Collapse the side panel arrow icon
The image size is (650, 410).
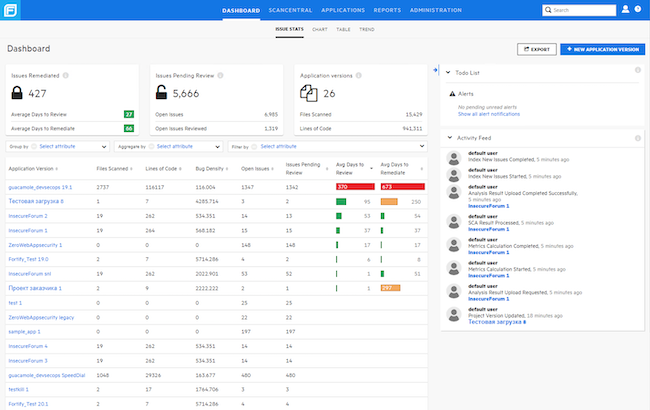(x=435, y=71)
